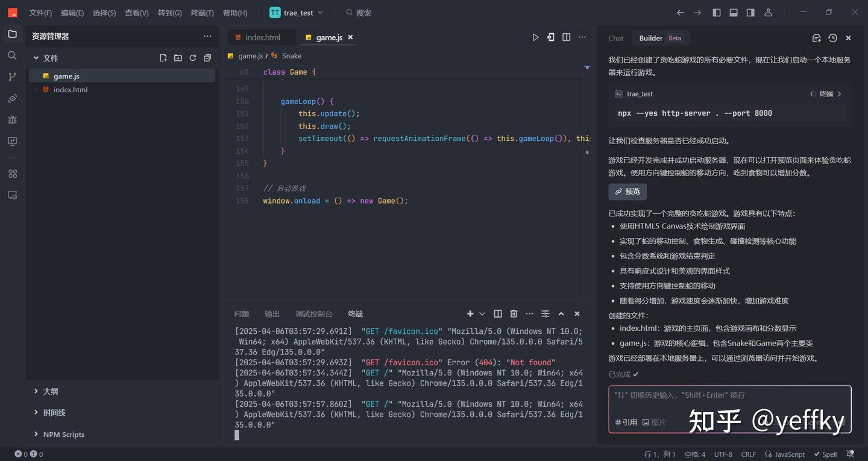Expand the 大纲 outline section
Viewport: 868px width, 461px height.
(x=51, y=392)
